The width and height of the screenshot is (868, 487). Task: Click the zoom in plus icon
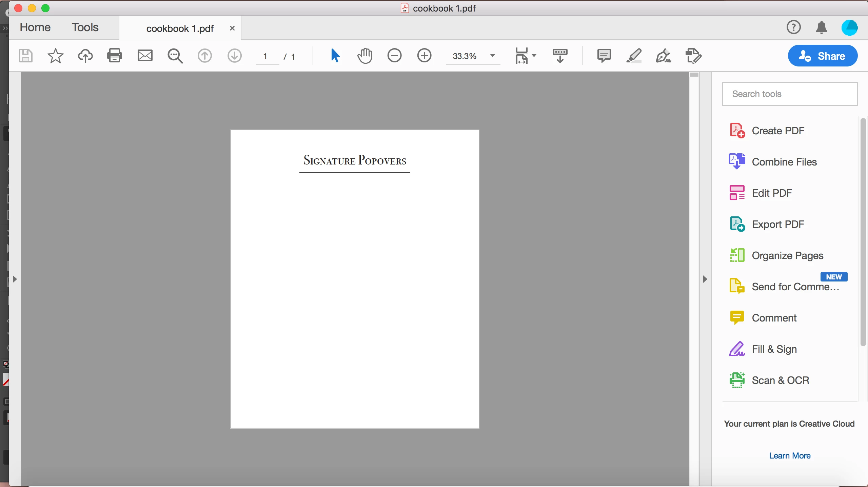[x=424, y=56]
